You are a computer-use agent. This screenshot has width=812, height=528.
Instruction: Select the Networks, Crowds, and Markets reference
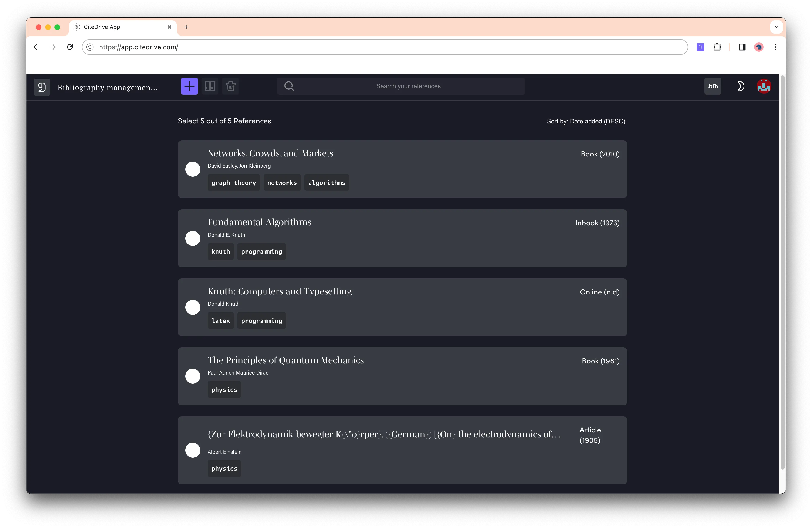tap(193, 169)
